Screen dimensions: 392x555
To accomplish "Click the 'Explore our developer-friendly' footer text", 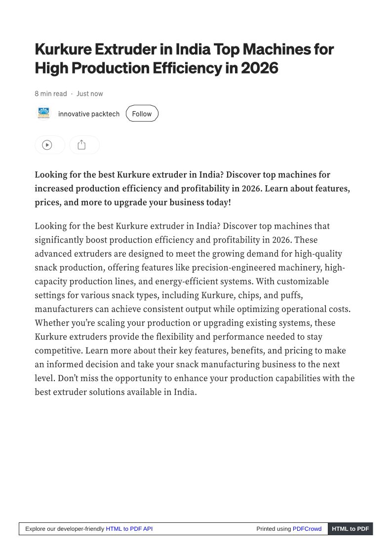I will point(65,529).
